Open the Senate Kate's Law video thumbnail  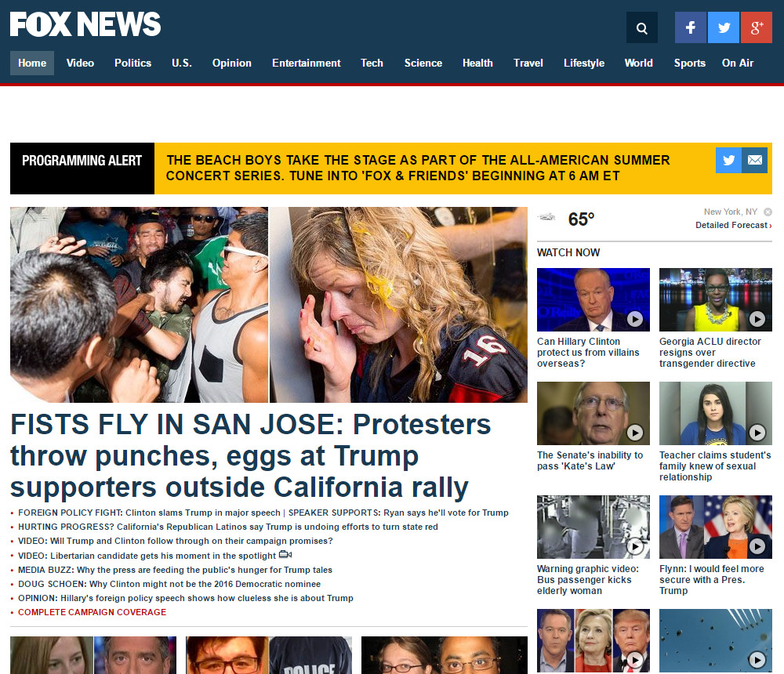[x=593, y=414]
